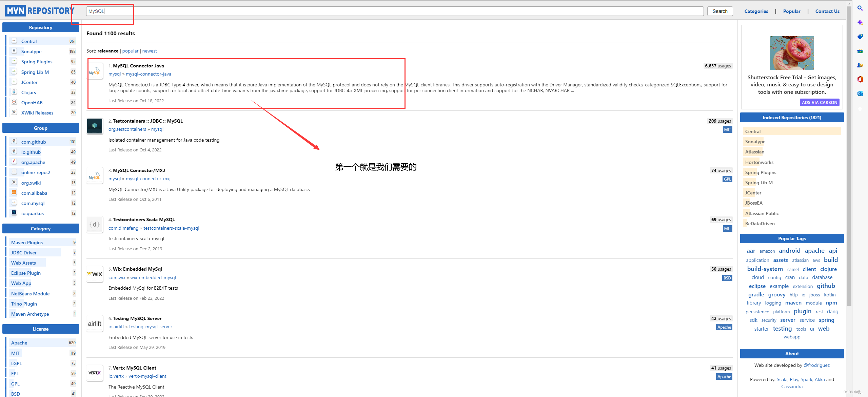The image size is (868, 397).
Task: Click the com.github group icon
Action: click(14, 142)
